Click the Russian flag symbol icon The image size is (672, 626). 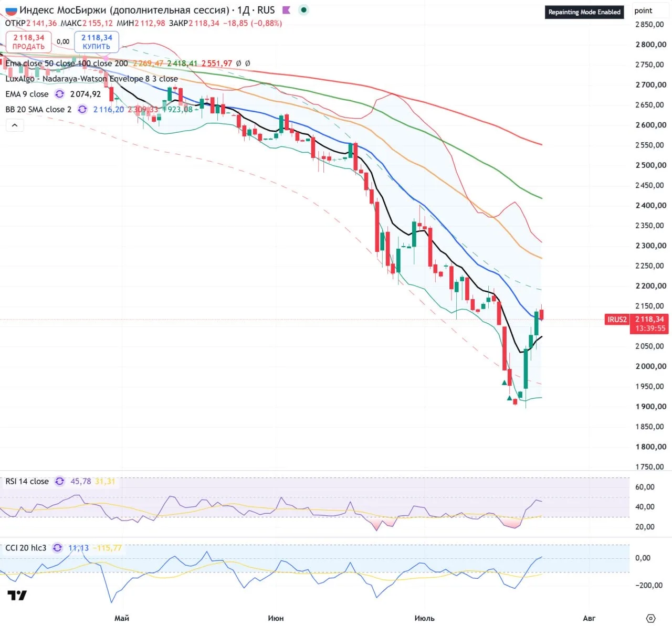[x=11, y=10]
